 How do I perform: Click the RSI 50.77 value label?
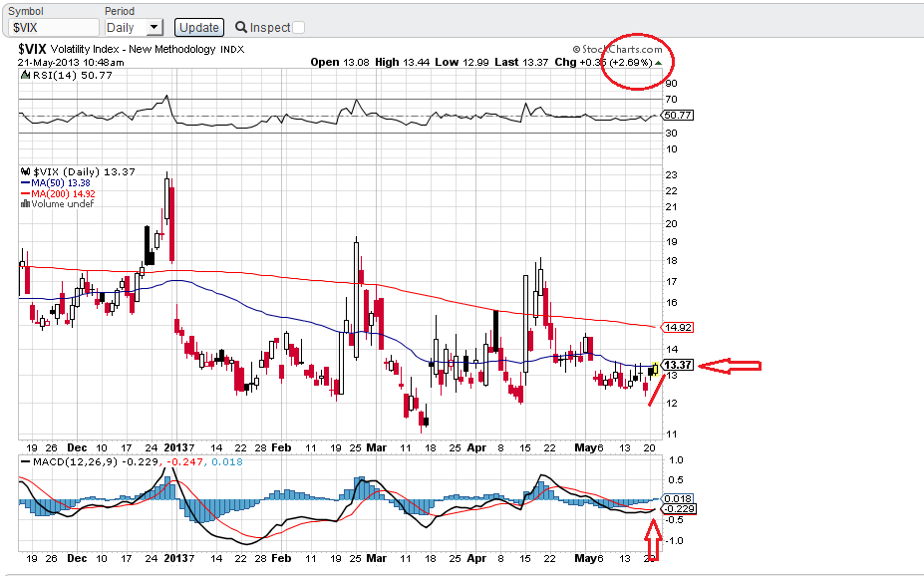coord(678,116)
